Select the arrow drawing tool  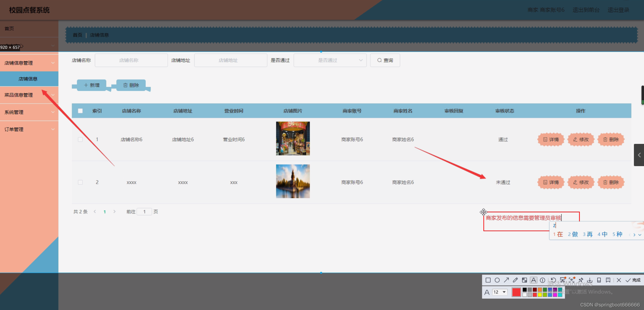point(506,280)
